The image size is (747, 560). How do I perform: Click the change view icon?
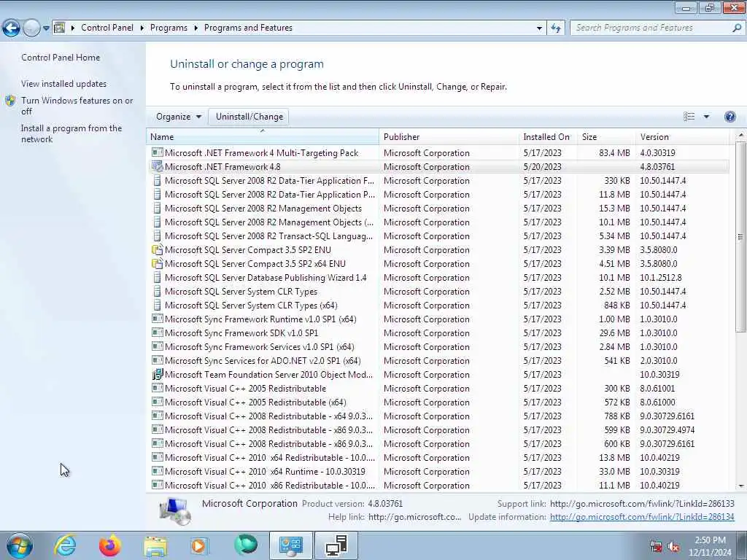[689, 117]
